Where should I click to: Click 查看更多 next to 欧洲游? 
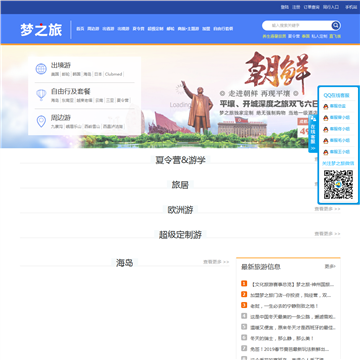(x=327, y=209)
